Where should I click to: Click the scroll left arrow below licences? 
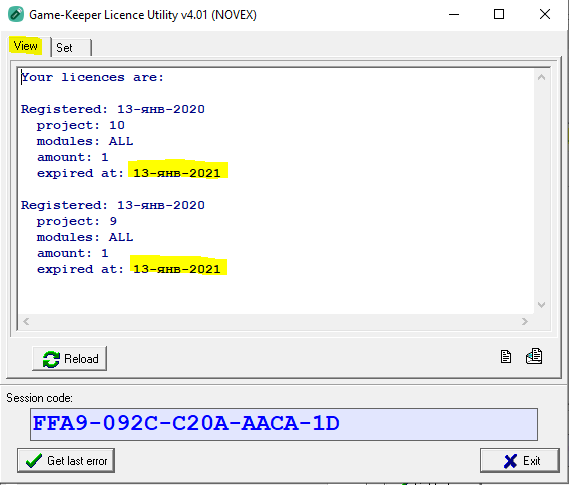click(26, 321)
